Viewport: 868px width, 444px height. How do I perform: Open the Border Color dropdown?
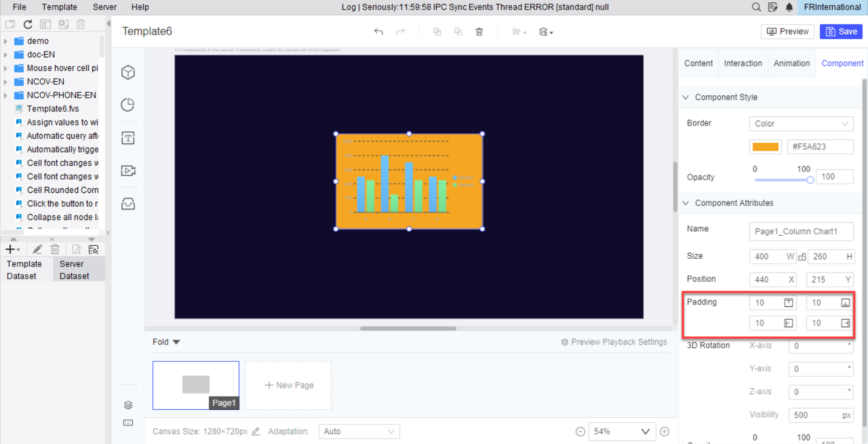pos(801,124)
